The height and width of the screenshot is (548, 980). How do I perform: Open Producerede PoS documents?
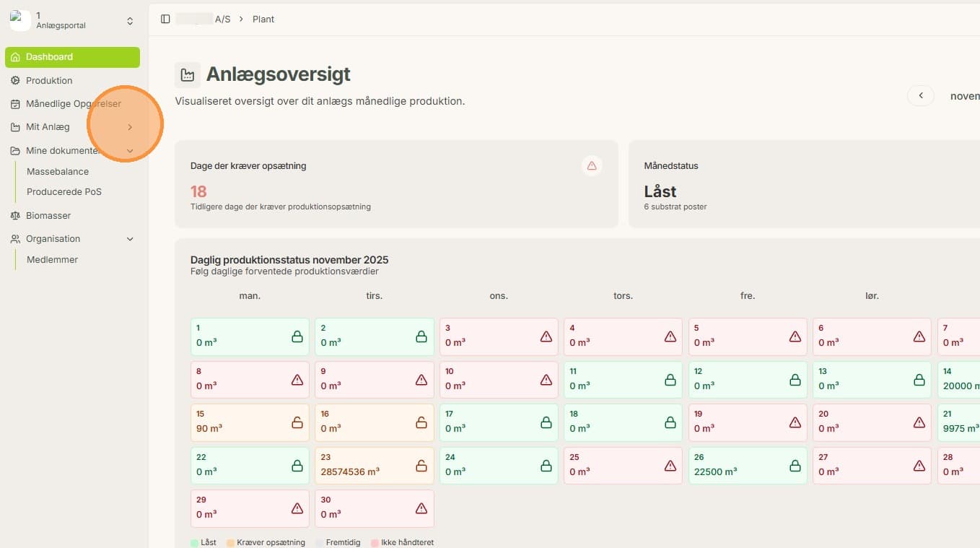64,192
